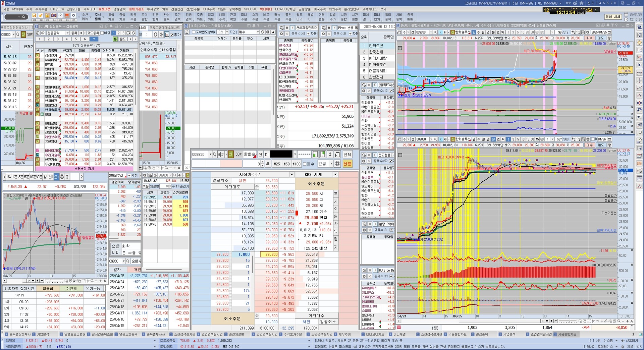Click the save diskette icon in 통합키움차트 toolbar
644x350 pixels.
coord(583,32)
